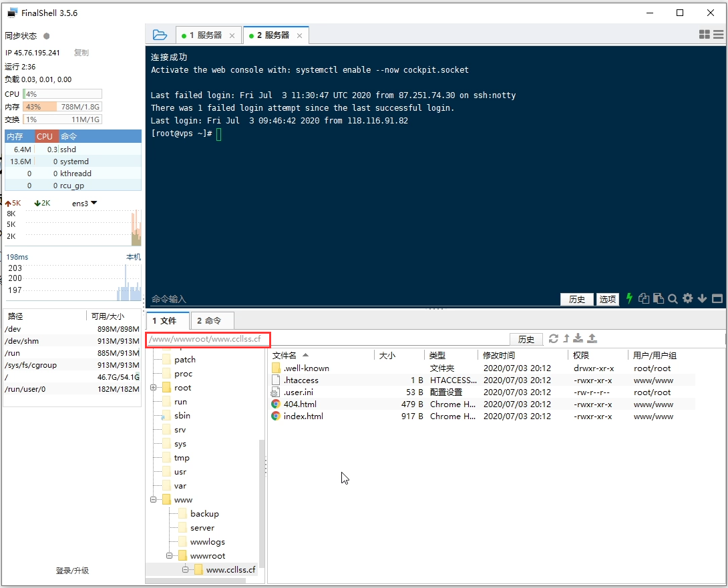Collapse the www folder tree node
This screenshot has height=588, width=728.
[x=153, y=500]
